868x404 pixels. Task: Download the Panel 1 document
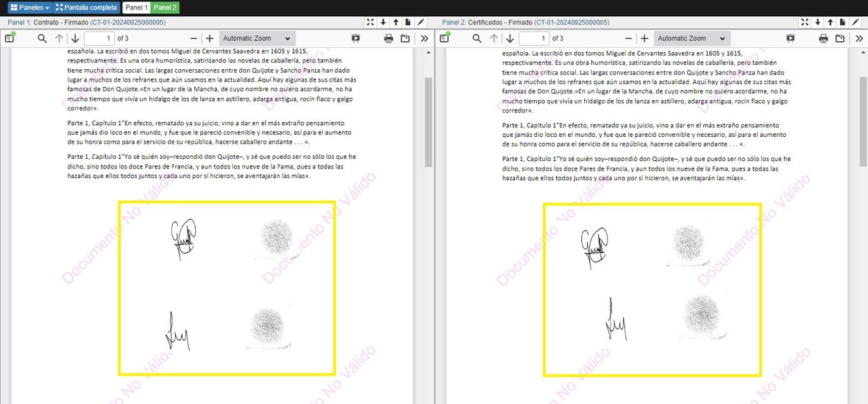coord(406,38)
